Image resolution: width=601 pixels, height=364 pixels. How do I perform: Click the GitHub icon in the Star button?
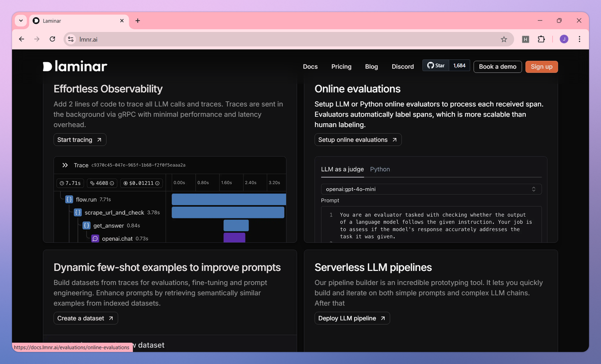[430, 66]
